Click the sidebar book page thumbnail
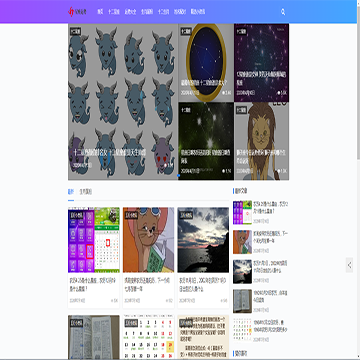360x360 pixels. click(242, 301)
